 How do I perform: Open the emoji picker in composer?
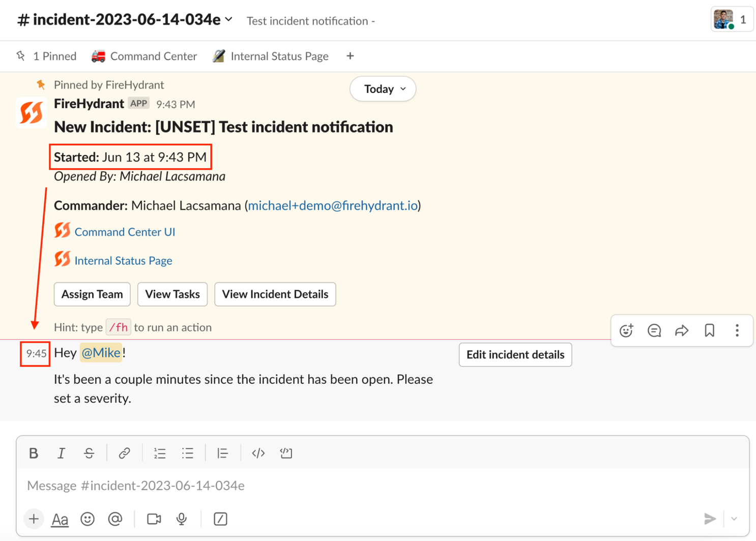(x=88, y=519)
